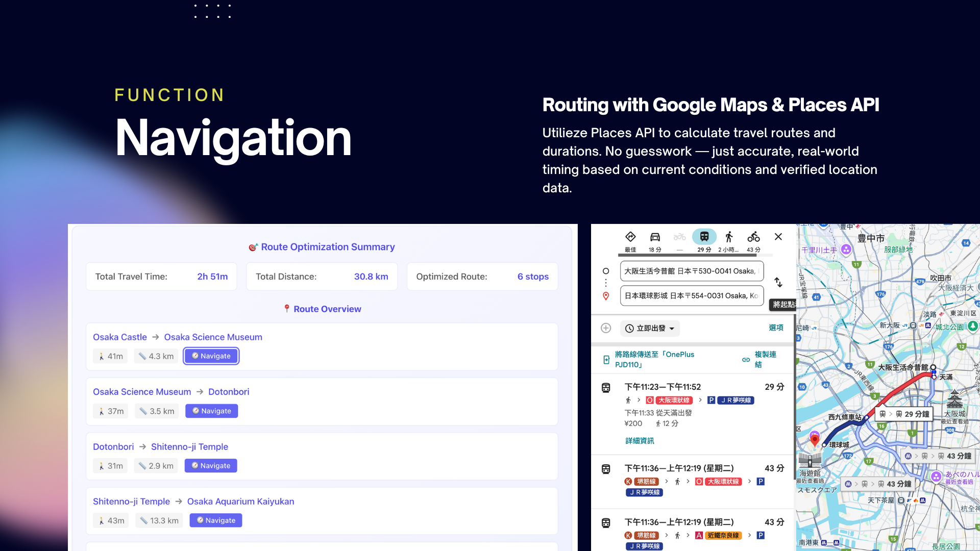Close the directions panel
Viewport: 980px width, 551px height.
coord(778,237)
